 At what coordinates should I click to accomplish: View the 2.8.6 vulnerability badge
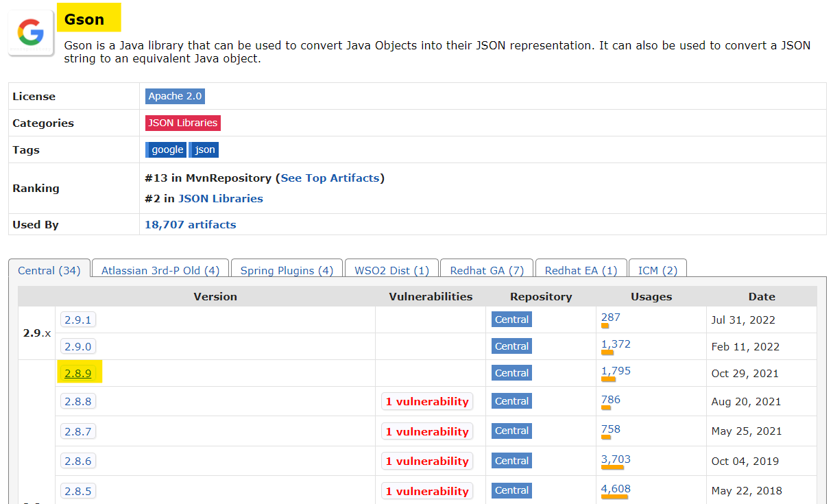coord(427,461)
